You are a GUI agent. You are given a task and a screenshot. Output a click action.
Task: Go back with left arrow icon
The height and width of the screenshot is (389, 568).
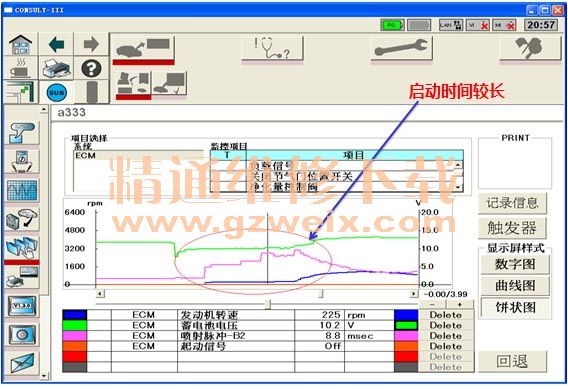tap(56, 44)
